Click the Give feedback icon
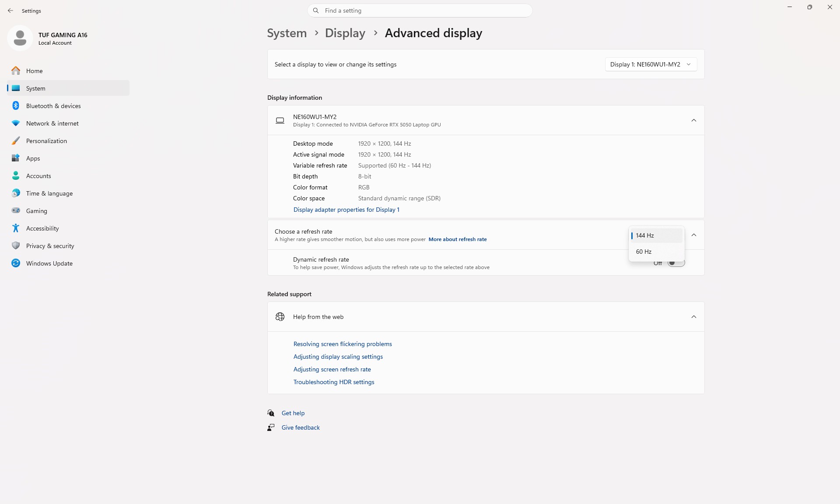Image resolution: width=840 pixels, height=504 pixels. 271,427
